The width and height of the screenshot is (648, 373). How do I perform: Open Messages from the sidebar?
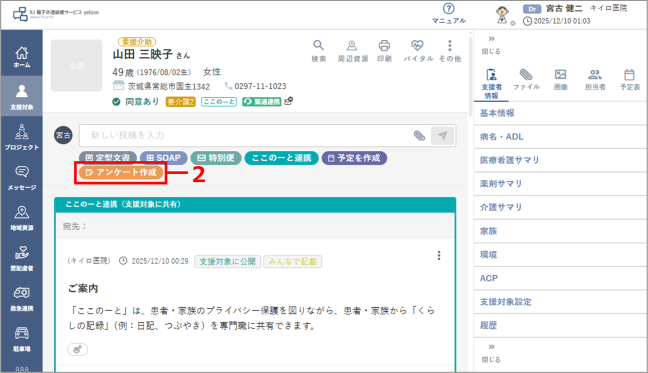[x=21, y=178]
